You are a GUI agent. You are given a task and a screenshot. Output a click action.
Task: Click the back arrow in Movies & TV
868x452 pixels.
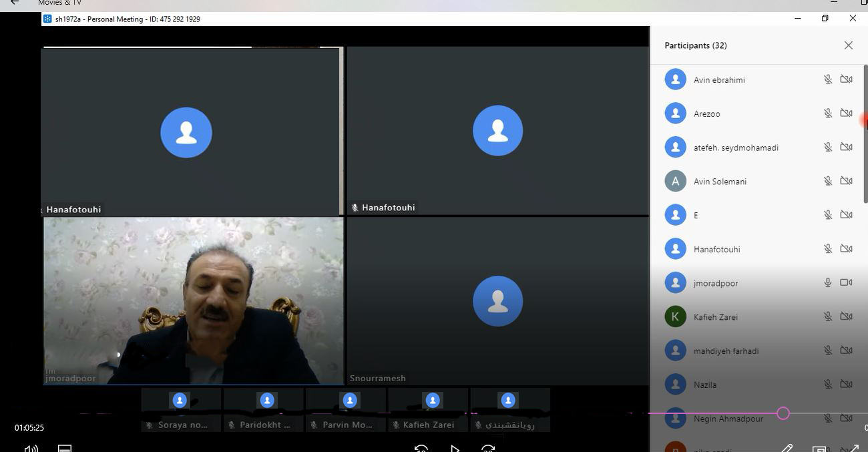coord(14,3)
